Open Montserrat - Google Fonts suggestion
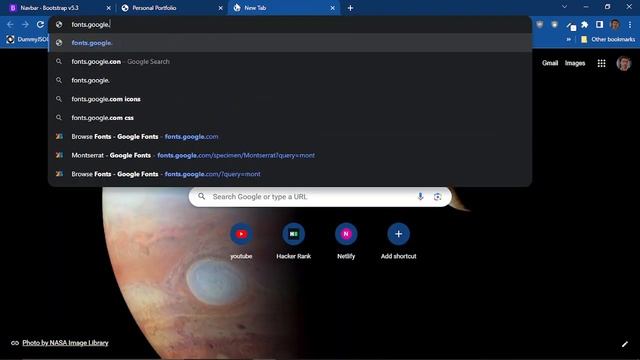 point(290,156)
